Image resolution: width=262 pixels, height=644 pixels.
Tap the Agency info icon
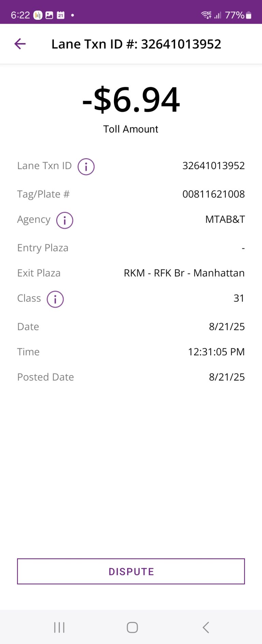tap(64, 220)
